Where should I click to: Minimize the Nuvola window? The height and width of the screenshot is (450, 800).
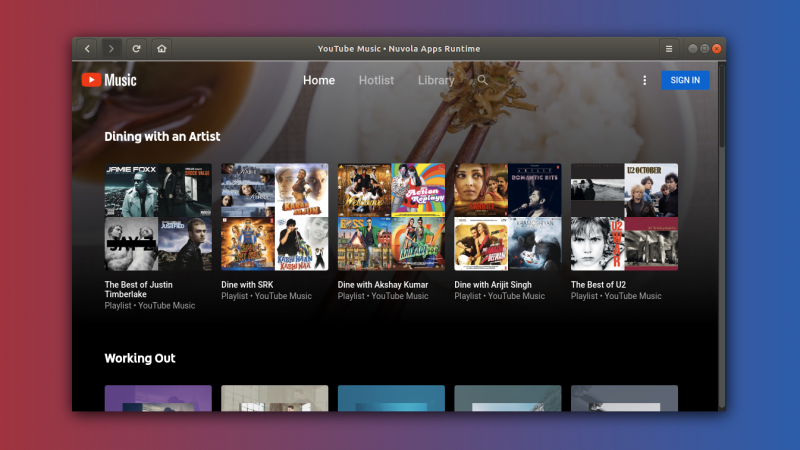[692, 48]
